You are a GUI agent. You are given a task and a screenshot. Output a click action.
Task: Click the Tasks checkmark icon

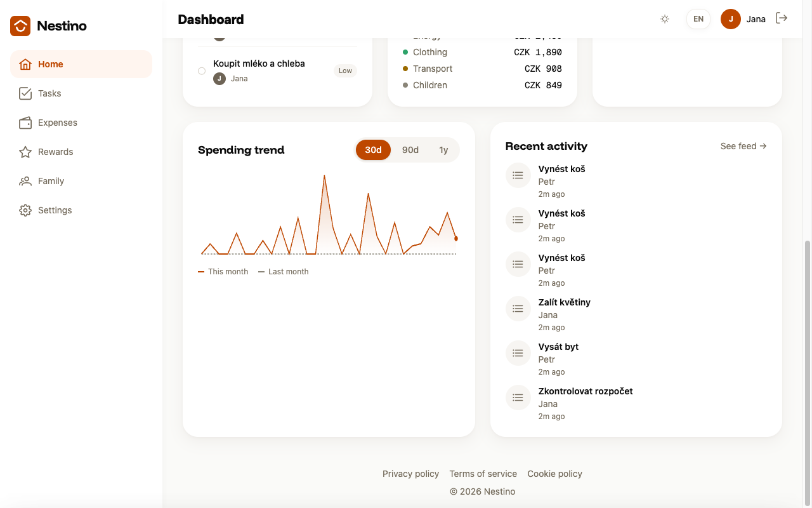(x=25, y=93)
